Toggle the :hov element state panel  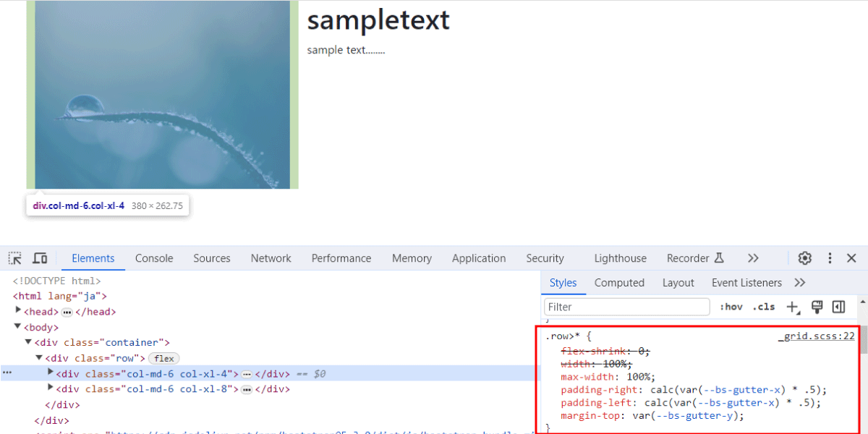(731, 307)
